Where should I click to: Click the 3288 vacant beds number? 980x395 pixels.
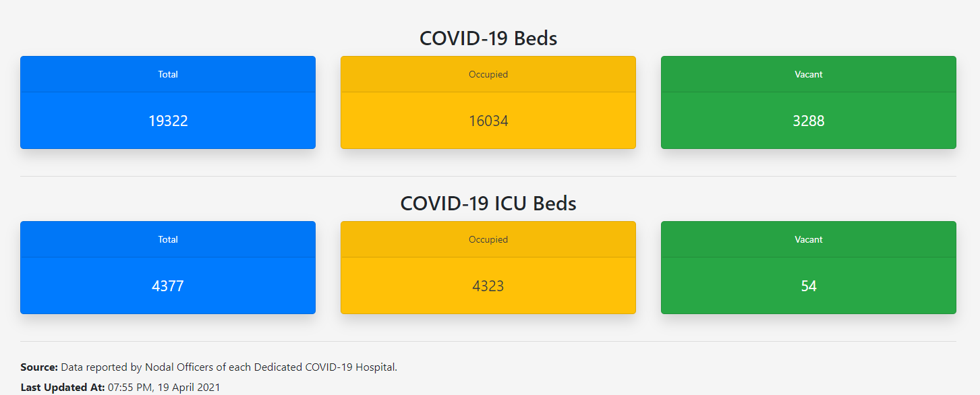(x=809, y=121)
